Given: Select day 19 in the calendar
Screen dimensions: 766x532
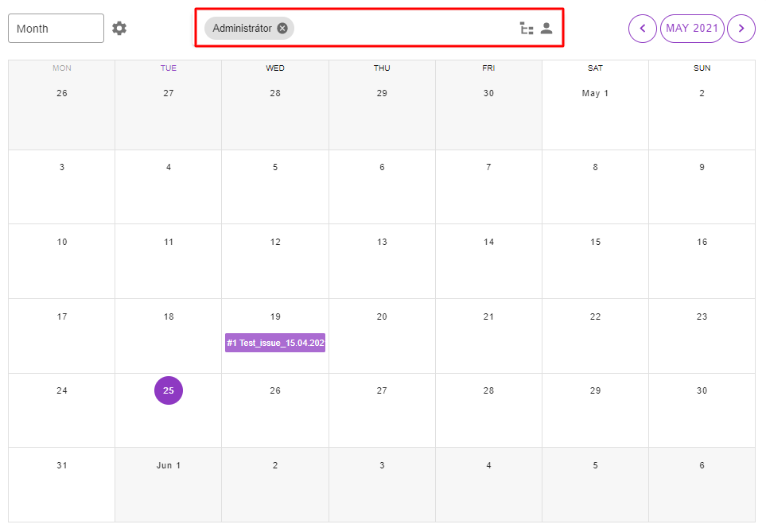Looking at the screenshot, I should (x=275, y=316).
